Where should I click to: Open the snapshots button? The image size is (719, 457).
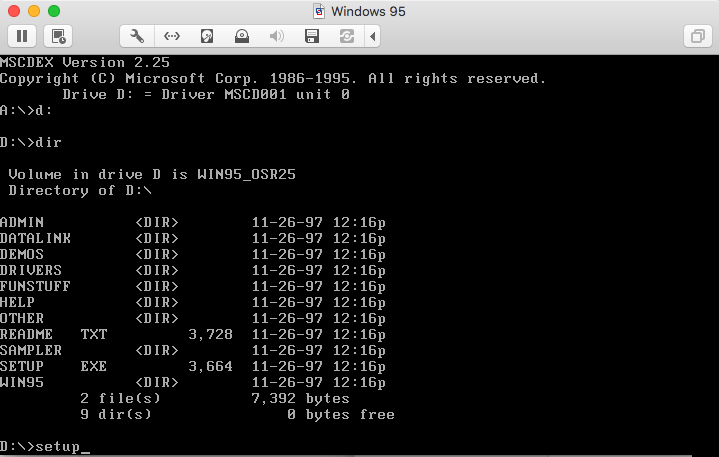[59, 36]
